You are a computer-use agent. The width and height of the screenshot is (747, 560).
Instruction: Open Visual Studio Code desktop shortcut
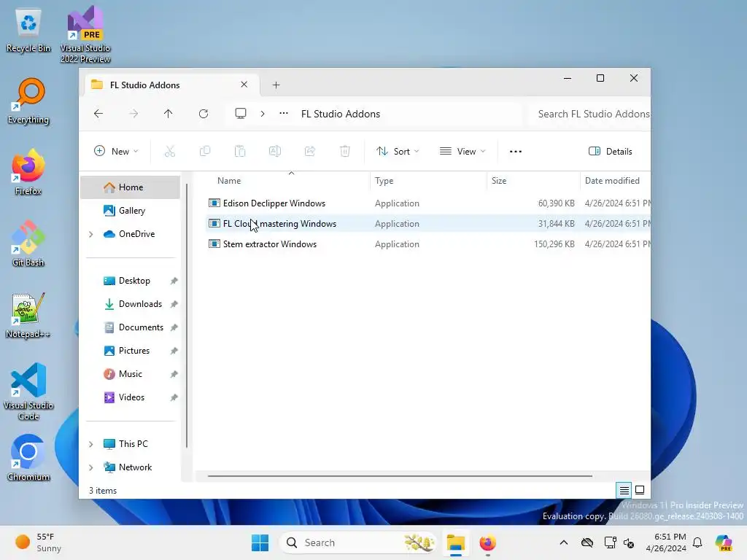click(28, 392)
